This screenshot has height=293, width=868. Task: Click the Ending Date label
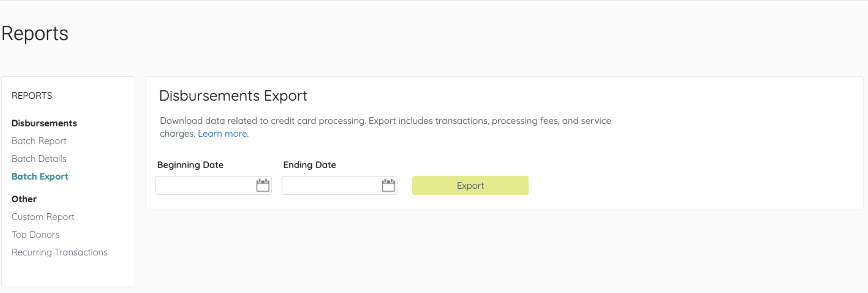point(309,165)
